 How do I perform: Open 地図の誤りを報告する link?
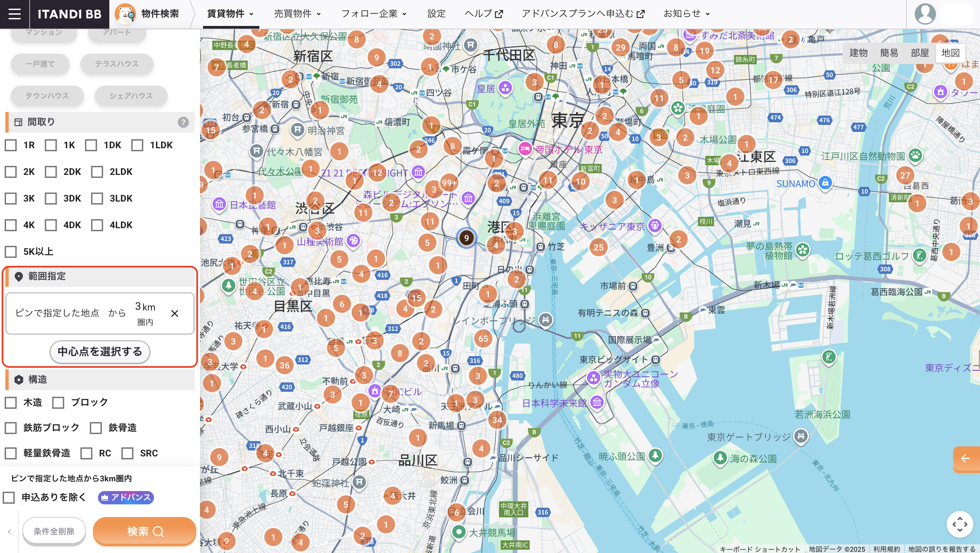[942, 549]
